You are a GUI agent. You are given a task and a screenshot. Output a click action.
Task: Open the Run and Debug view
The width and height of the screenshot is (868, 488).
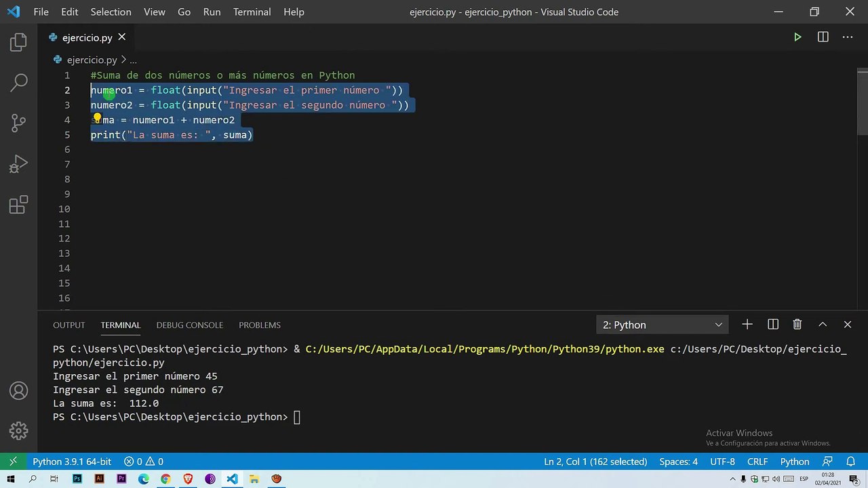click(x=18, y=163)
